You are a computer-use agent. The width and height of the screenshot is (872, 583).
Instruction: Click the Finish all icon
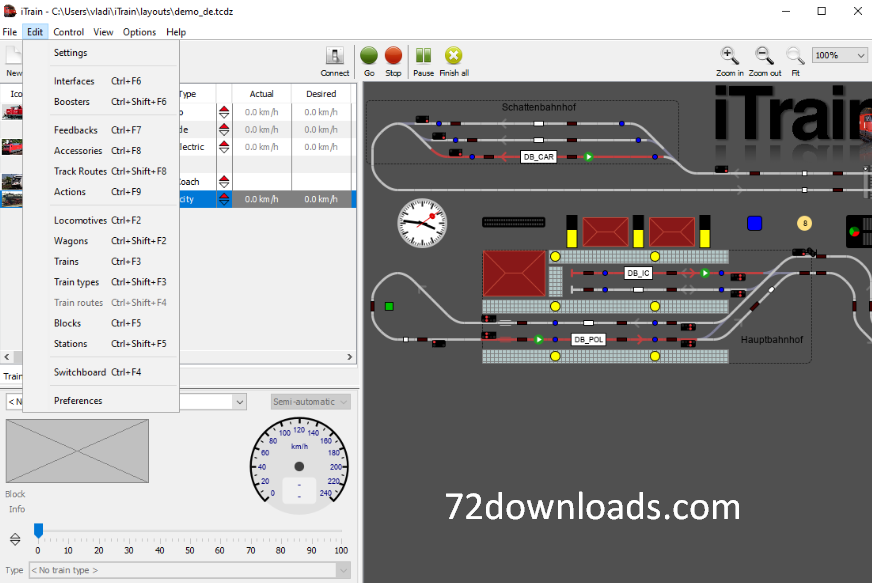tap(453, 57)
